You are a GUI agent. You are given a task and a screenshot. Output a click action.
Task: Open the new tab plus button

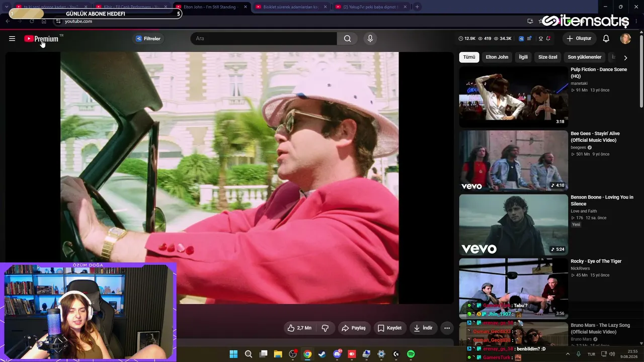pos(417,7)
